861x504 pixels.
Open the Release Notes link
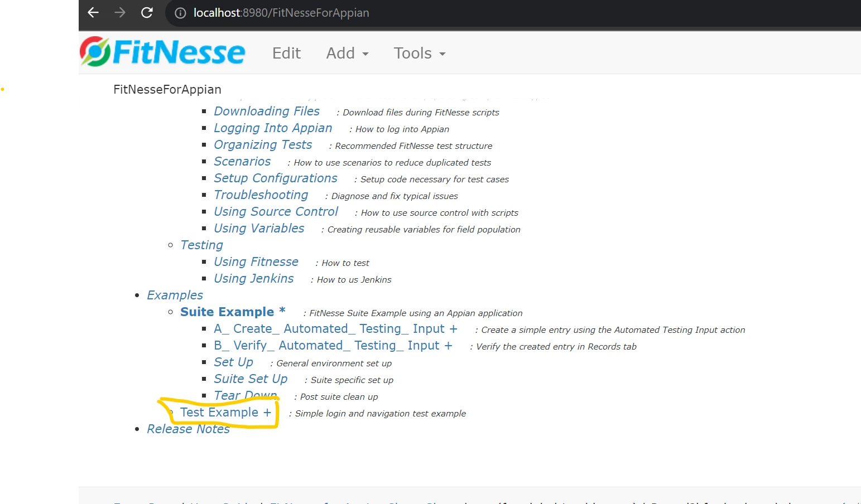188,429
